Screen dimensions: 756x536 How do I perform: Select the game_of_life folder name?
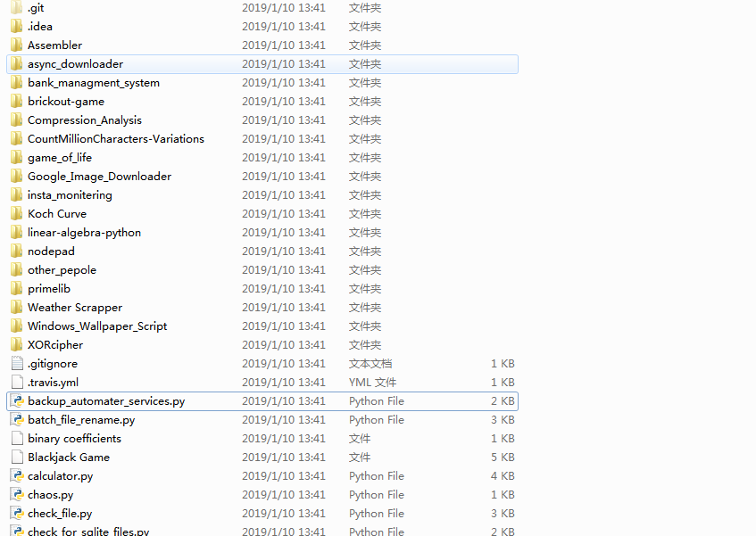coord(60,158)
